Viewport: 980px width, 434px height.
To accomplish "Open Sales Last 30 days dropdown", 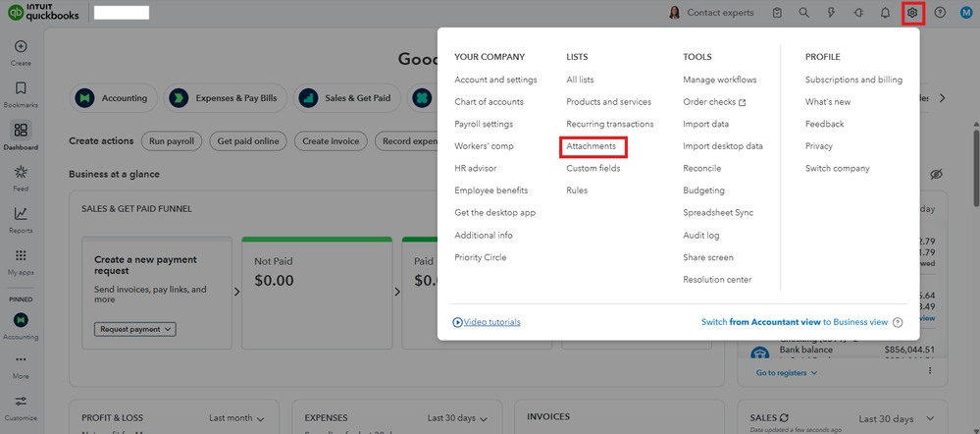I will (897, 418).
